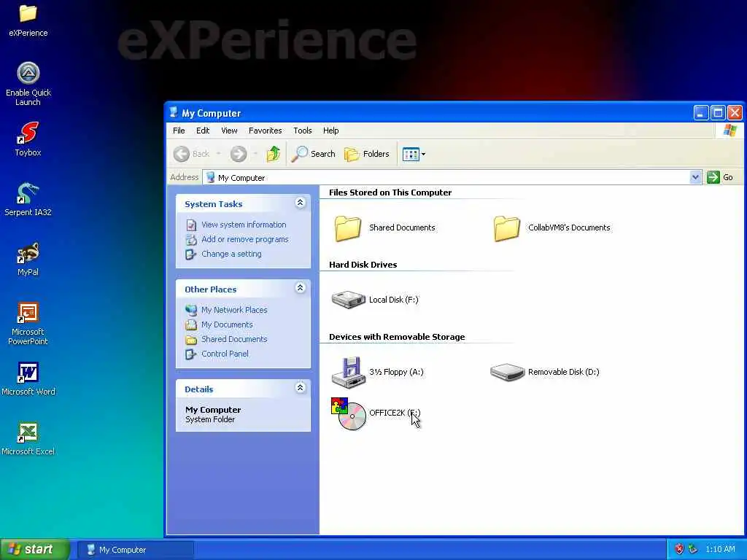Select the MyPal raccoon icon
The image size is (747, 560).
[x=28, y=259]
